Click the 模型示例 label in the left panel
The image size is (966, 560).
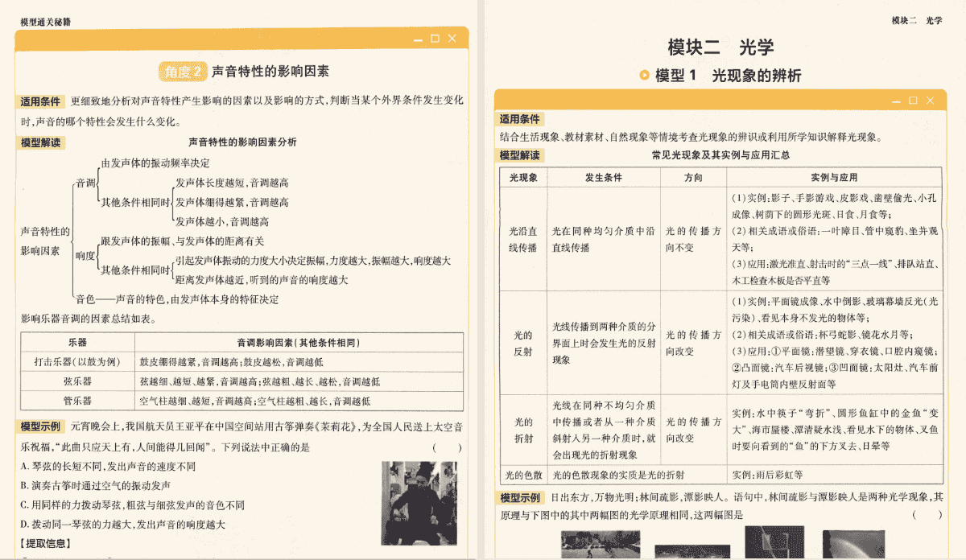click(x=42, y=426)
